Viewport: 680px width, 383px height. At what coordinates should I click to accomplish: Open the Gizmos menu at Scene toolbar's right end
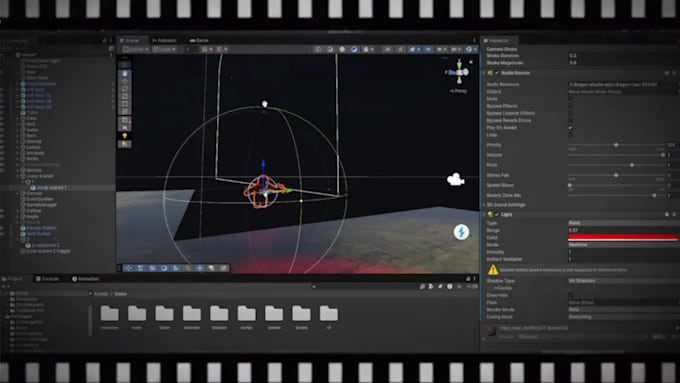point(470,49)
